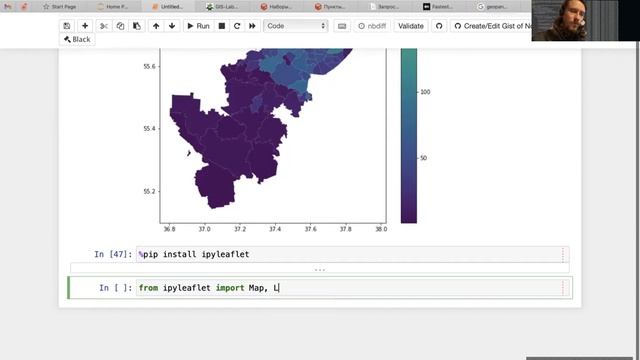Click Create/Edit Gist of Notebook button
640x360 pixels.
(x=491, y=26)
